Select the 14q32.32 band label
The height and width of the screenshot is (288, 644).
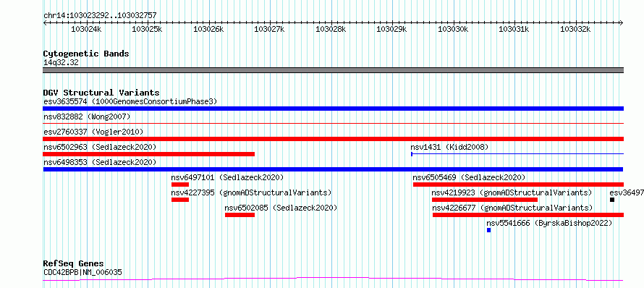tap(61, 62)
